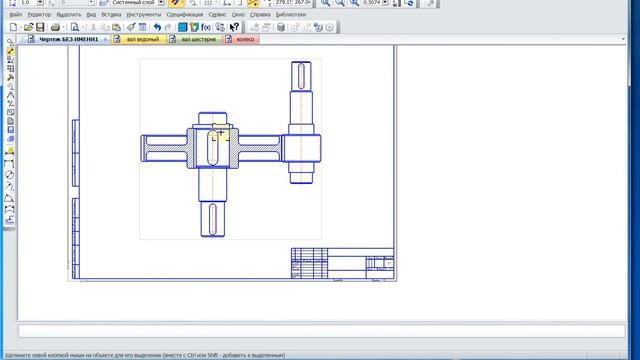Switch to the колесо tab
This screenshot has width=640, height=360.
pos(242,40)
